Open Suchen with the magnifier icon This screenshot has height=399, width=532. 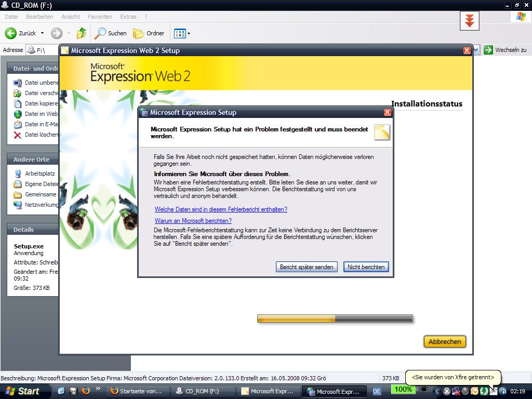pos(100,33)
